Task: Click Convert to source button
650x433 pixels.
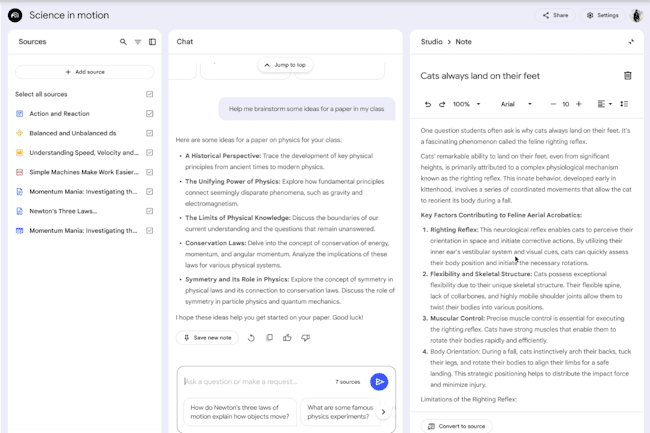Action: pos(456,426)
